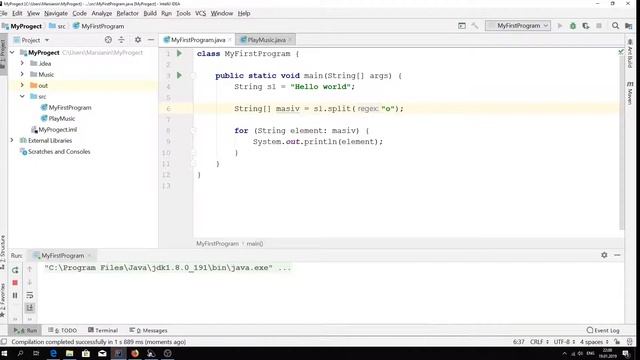Run with Coverage toolbar icon

click(586, 26)
